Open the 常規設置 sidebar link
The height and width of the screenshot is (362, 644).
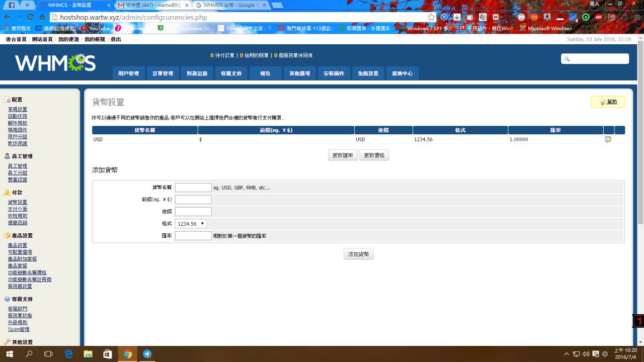click(18, 109)
